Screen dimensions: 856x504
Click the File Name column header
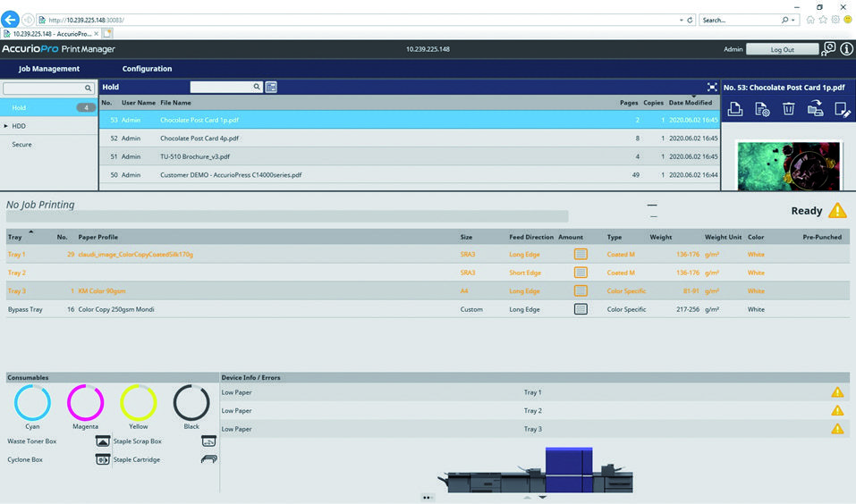click(x=175, y=103)
